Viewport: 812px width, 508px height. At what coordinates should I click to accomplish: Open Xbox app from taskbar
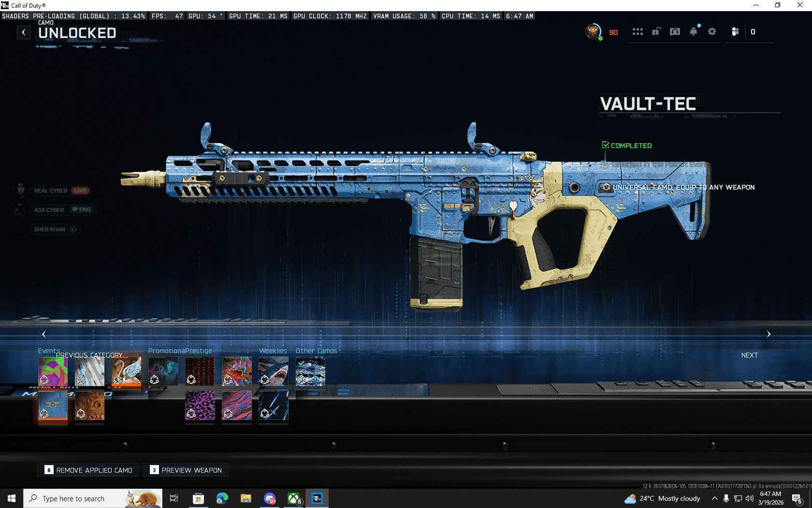pos(293,498)
